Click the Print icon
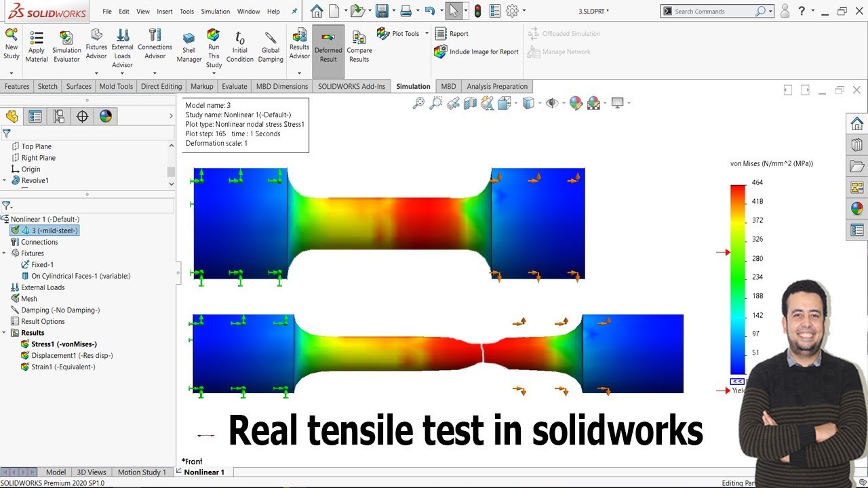Image resolution: width=868 pixels, height=488 pixels. [x=406, y=11]
